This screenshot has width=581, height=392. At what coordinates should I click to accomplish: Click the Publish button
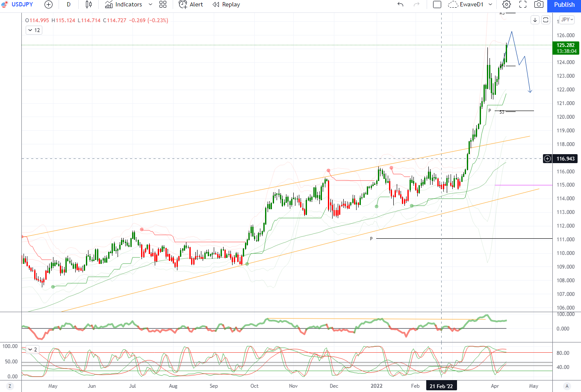[564, 5]
